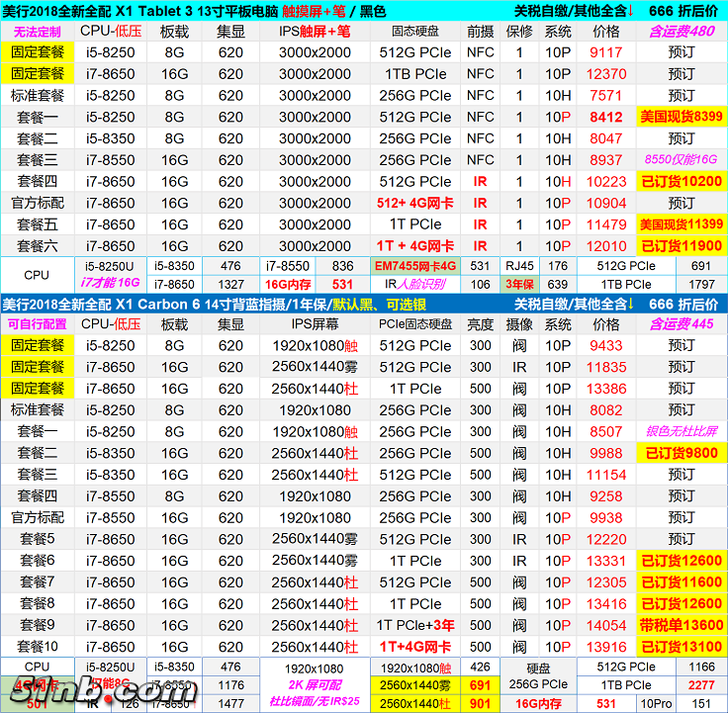This screenshot has height=713, width=728.
Task: Click the 美国现货11399 stock cell
Action: coord(682,224)
